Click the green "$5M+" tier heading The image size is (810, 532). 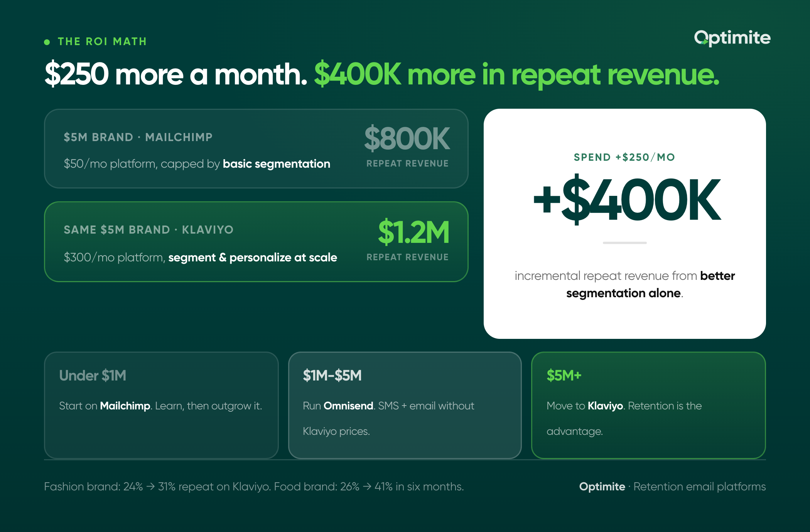(x=564, y=375)
